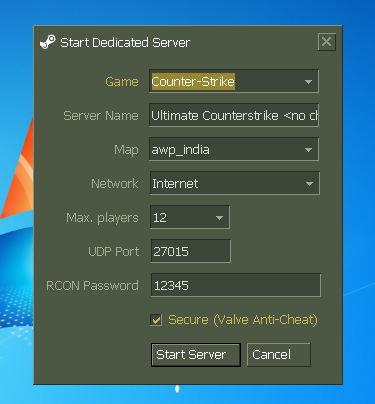Click the Start Server button
Screen dimensions: 375x404
(x=196, y=355)
